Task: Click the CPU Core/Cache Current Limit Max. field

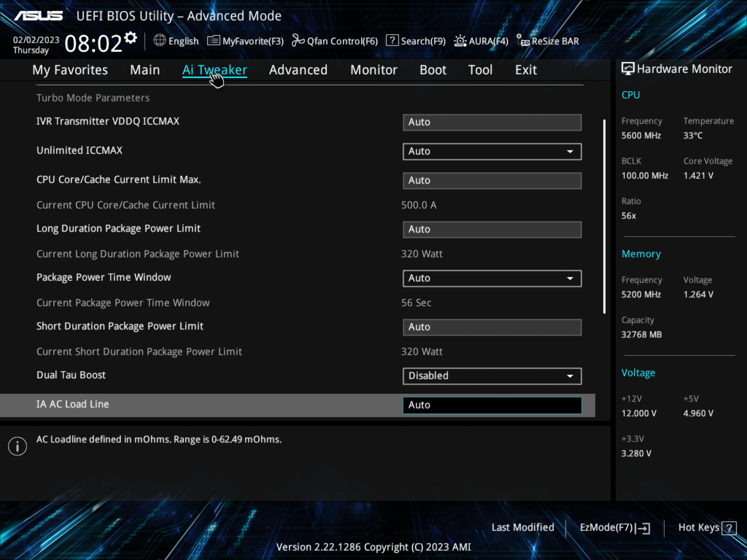Action: (x=492, y=180)
